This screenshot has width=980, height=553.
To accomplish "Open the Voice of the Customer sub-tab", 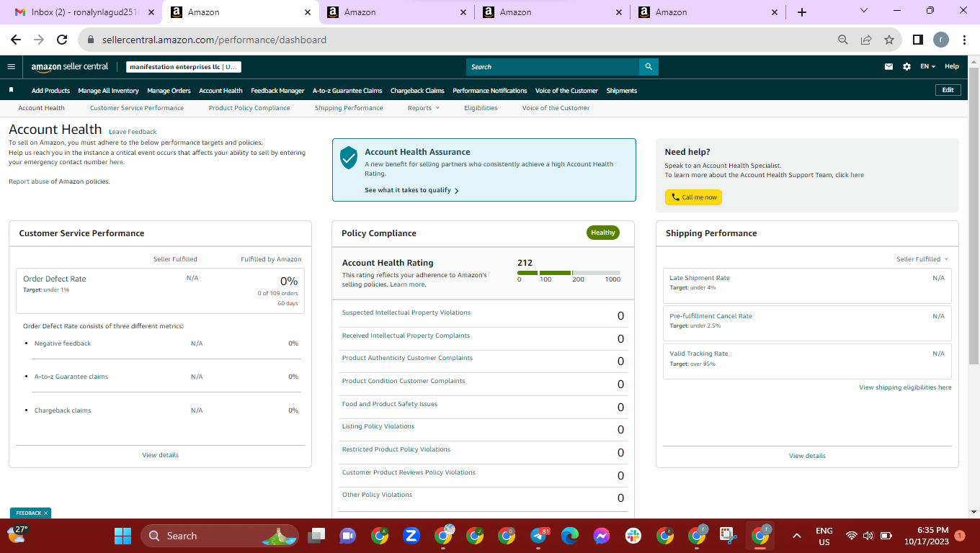I will click(x=556, y=108).
